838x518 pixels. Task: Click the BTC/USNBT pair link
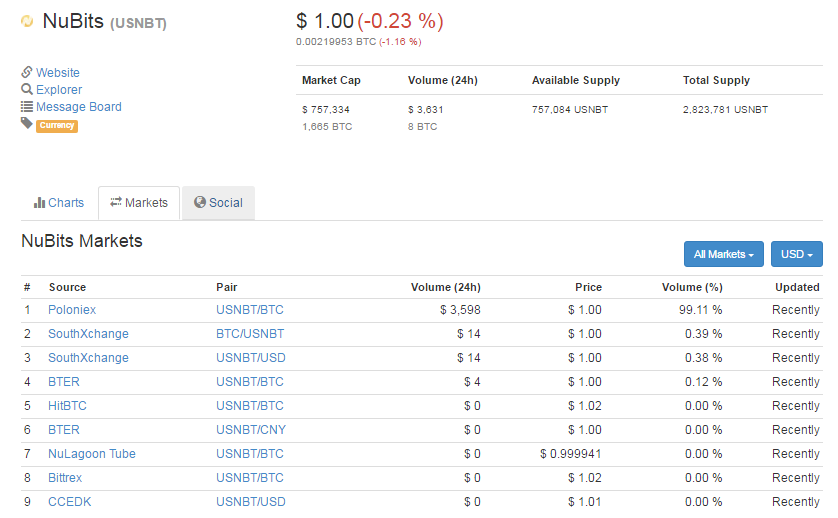(250, 334)
